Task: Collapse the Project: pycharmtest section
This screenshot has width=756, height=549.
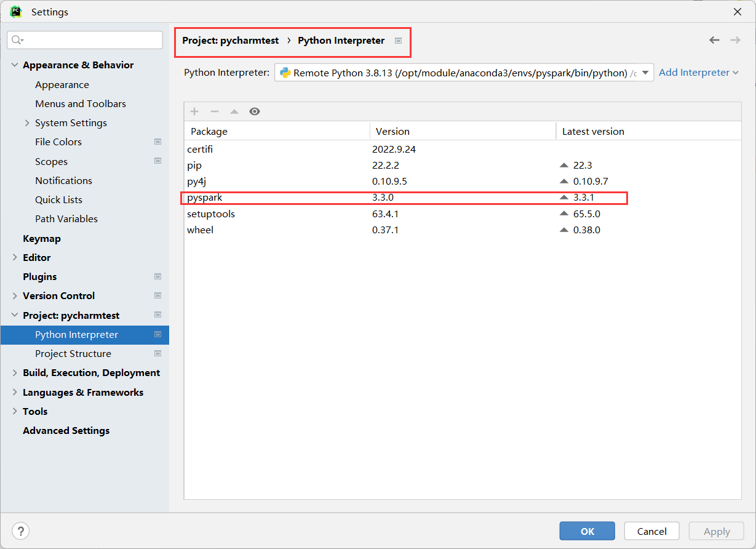Action: pyautogui.click(x=15, y=315)
